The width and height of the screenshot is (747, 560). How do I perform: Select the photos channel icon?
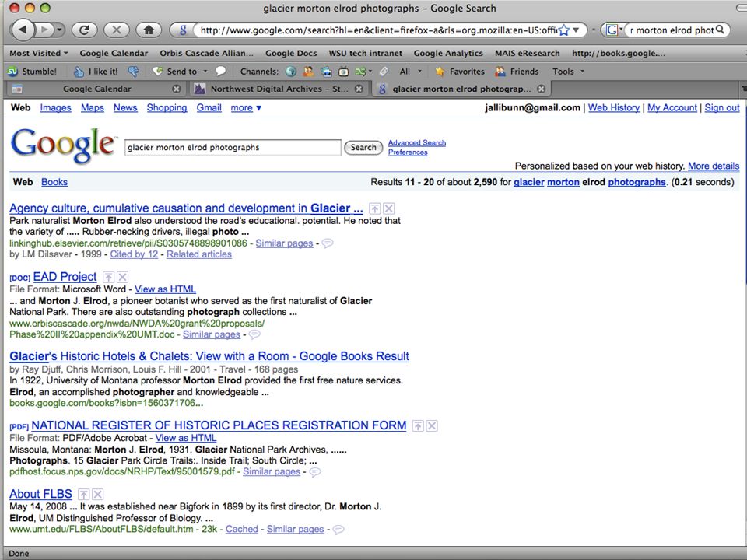[x=326, y=72]
